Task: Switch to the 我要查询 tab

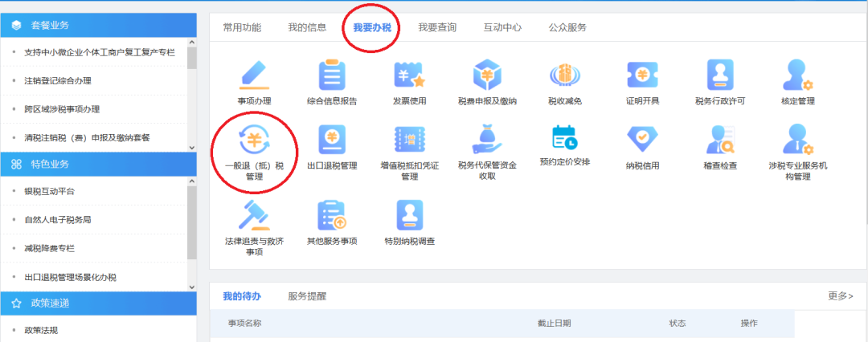Action: pyautogui.click(x=437, y=27)
